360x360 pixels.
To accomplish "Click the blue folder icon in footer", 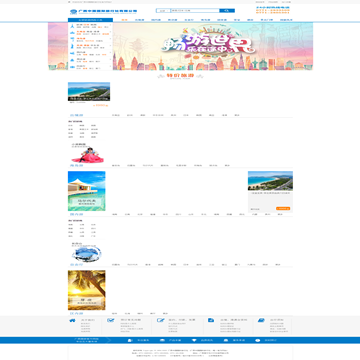I will 211,320.
